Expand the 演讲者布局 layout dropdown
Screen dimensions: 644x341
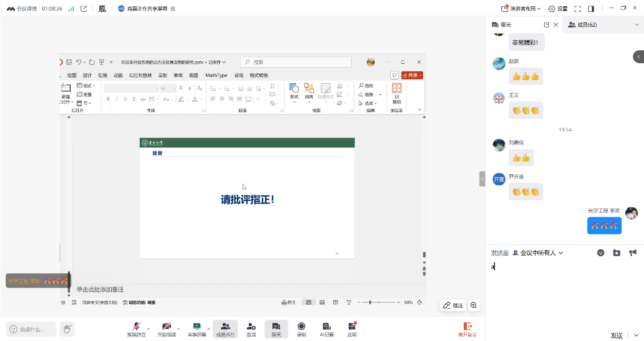tap(521, 9)
